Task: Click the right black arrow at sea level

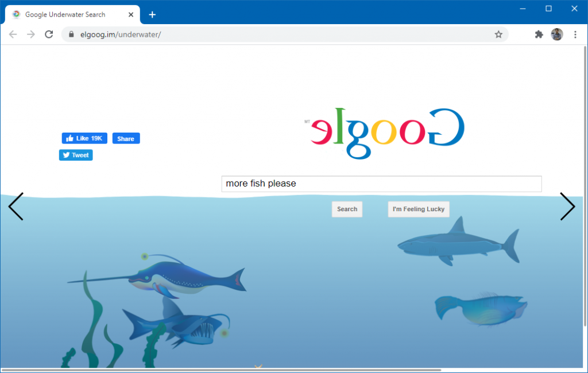Action: (567, 207)
